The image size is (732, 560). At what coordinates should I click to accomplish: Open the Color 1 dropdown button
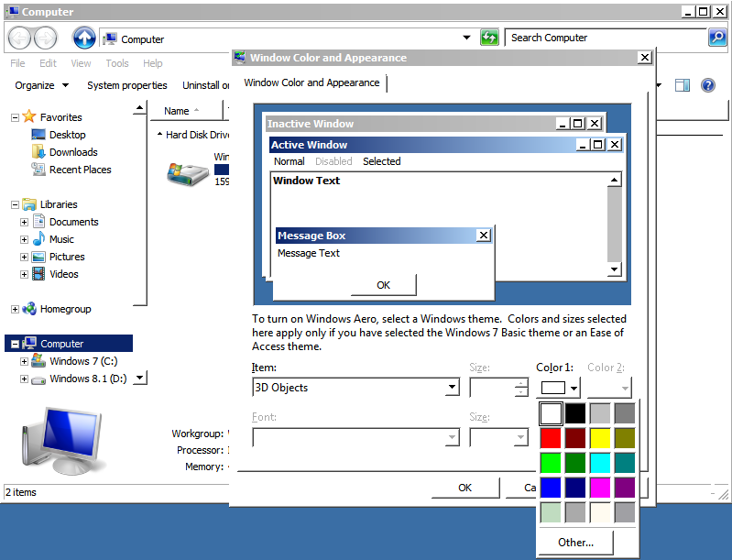click(559, 388)
